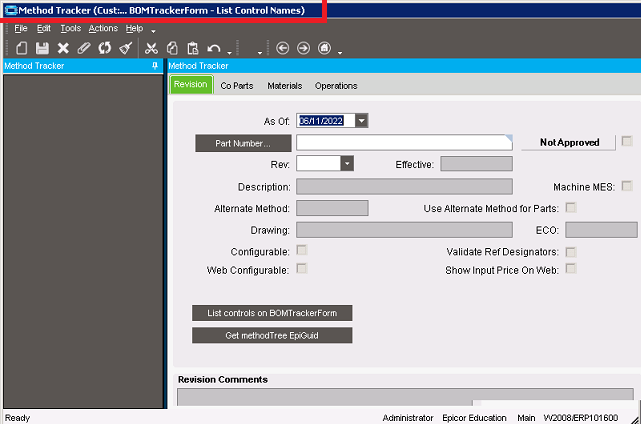Open the As Of date dropdown arrow
The height and width of the screenshot is (424, 641).
click(361, 121)
